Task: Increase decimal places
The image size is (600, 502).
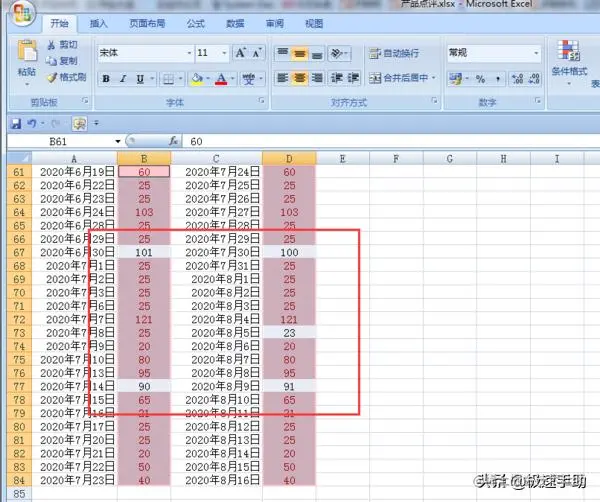Action: coord(517,79)
